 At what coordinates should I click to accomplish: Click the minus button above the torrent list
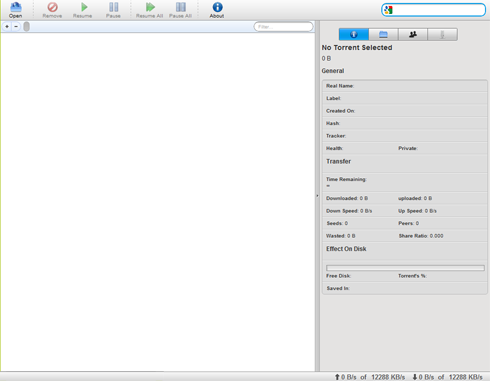pyautogui.click(x=16, y=26)
